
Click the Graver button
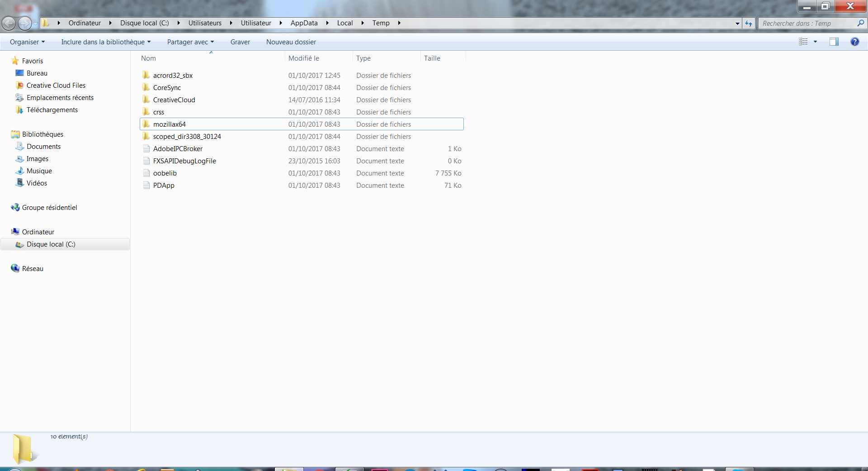tap(240, 42)
